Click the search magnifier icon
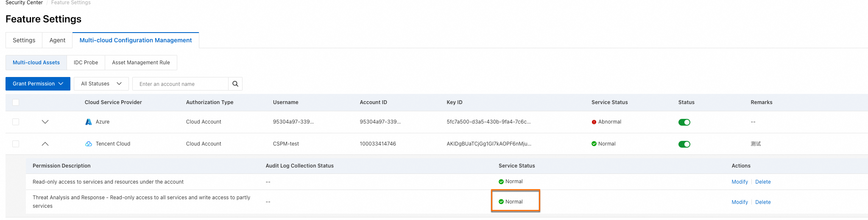This screenshot has height=220, width=868. pos(235,84)
